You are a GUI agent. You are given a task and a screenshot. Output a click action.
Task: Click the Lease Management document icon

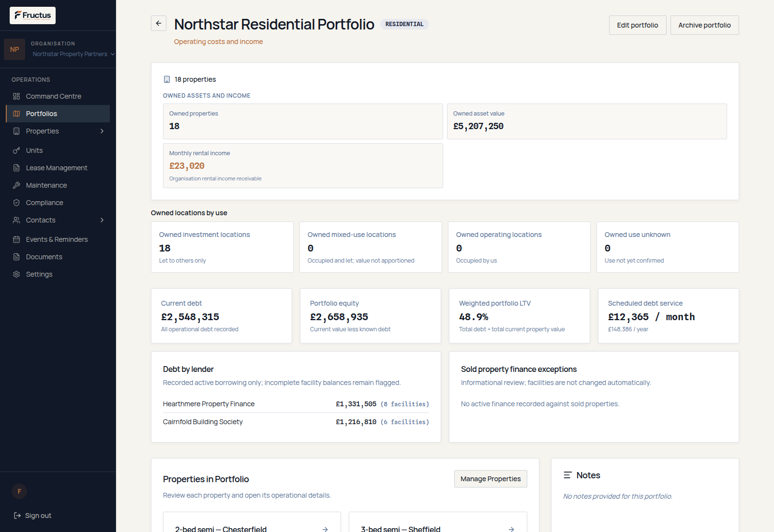(16, 168)
